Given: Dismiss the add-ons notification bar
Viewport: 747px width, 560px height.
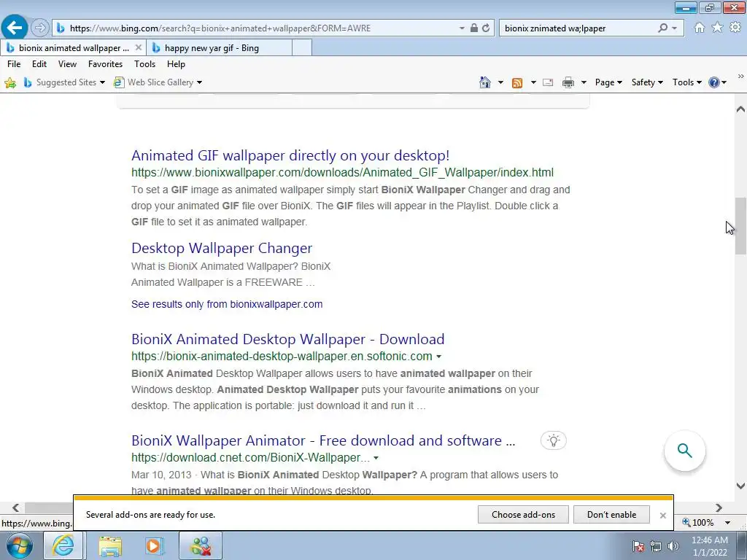Looking at the screenshot, I should pyautogui.click(x=662, y=516).
